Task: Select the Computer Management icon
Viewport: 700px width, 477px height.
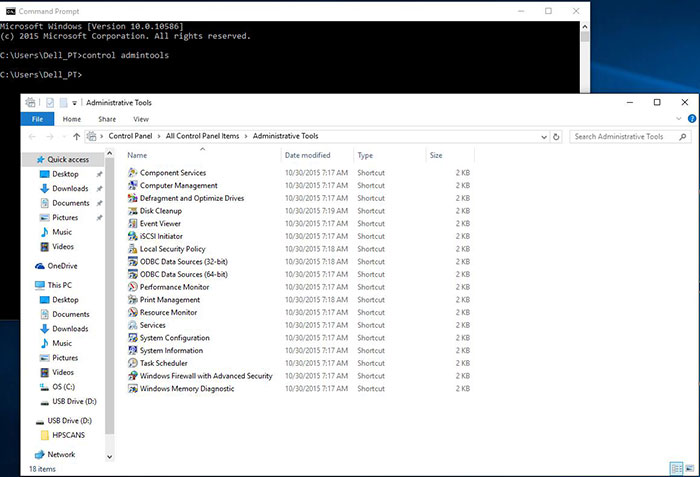Action: (133, 186)
